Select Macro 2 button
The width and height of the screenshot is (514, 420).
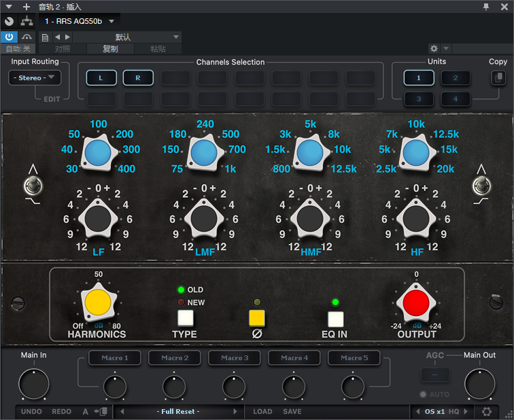click(x=175, y=357)
